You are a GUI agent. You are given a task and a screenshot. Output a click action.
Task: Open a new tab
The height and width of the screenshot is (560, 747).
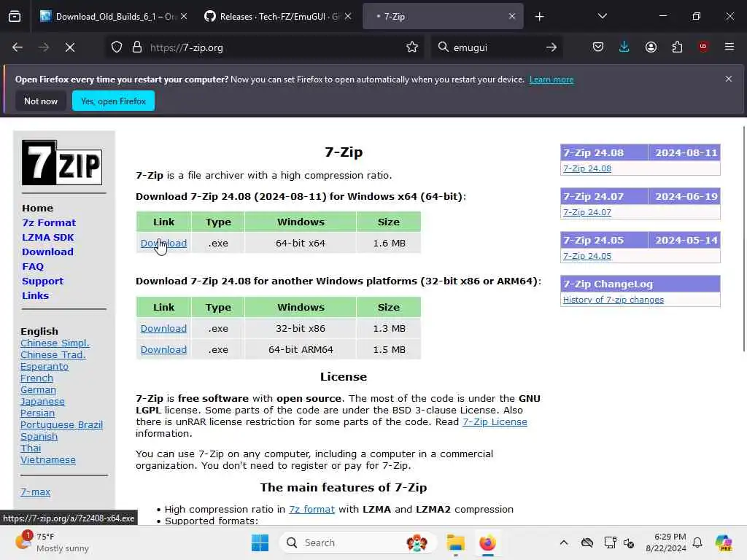[539, 17]
